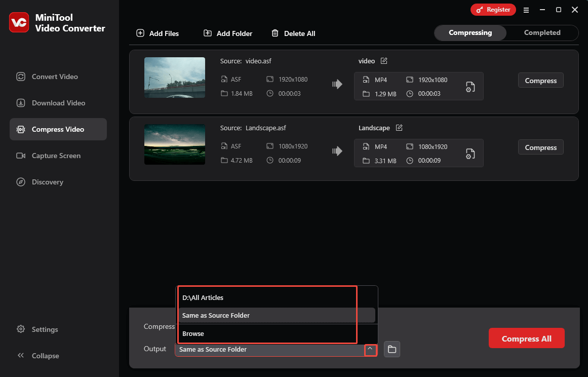Open output settings for video.asf
This screenshot has height=377, width=588.
470,86
